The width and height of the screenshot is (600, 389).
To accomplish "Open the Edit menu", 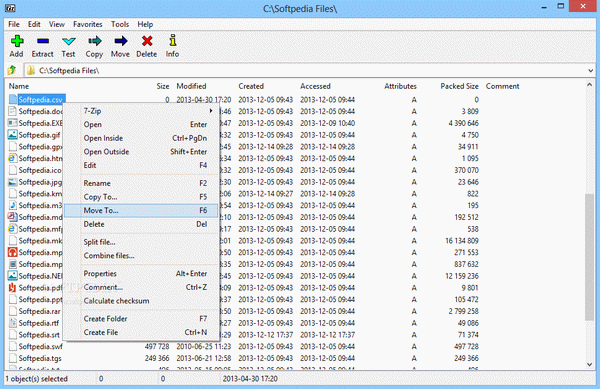I will click(34, 24).
